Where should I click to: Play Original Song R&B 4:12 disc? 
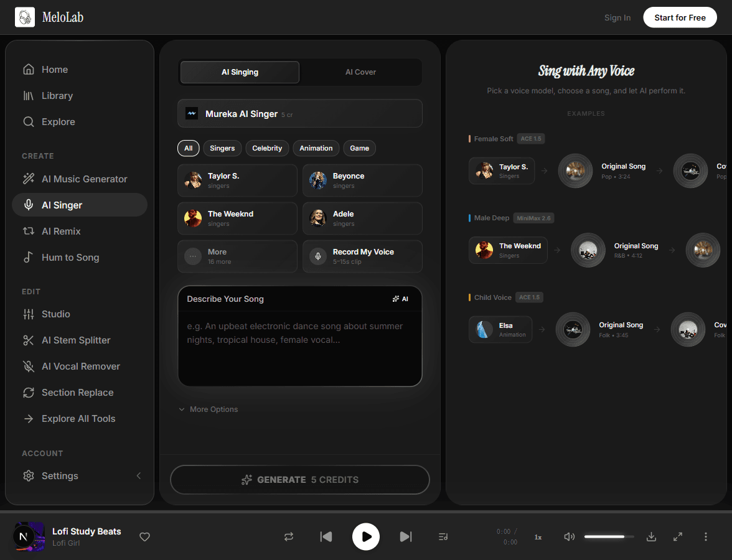point(588,250)
